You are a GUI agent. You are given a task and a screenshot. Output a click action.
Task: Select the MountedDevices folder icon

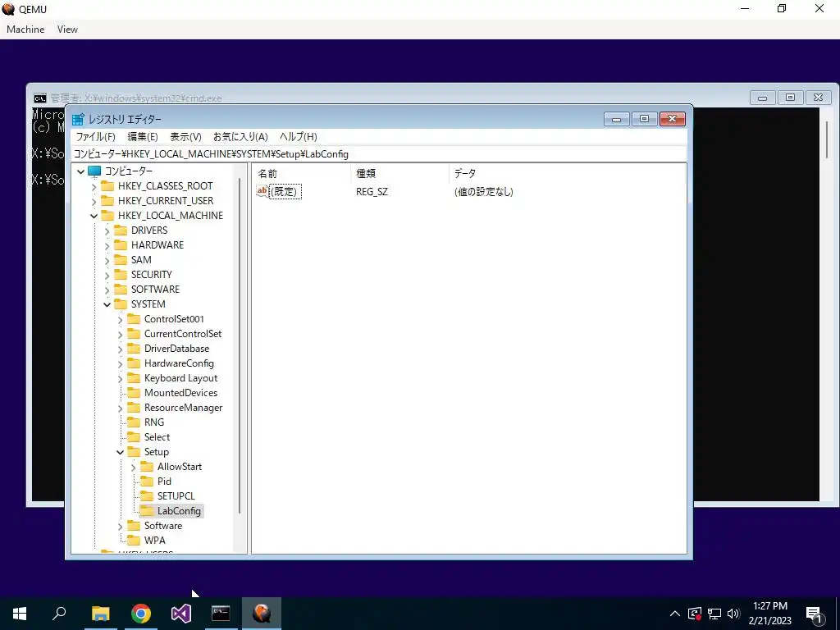(134, 393)
